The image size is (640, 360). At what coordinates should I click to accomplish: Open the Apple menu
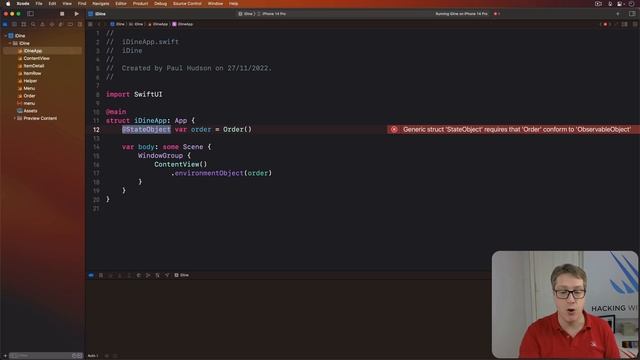tap(8, 4)
